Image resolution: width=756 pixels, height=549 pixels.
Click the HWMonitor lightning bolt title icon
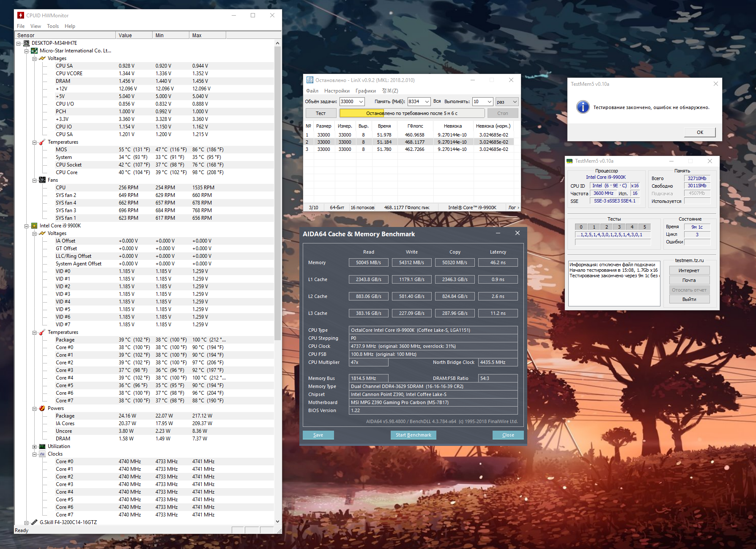pyautogui.click(x=21, y=15)
